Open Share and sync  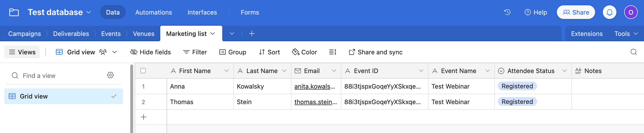click(x=376, y=52)
